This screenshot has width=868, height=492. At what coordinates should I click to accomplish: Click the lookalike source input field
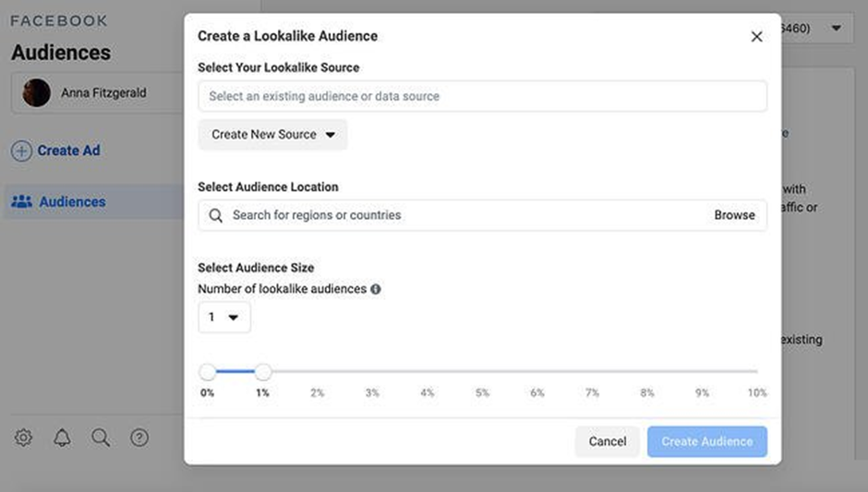482,96
